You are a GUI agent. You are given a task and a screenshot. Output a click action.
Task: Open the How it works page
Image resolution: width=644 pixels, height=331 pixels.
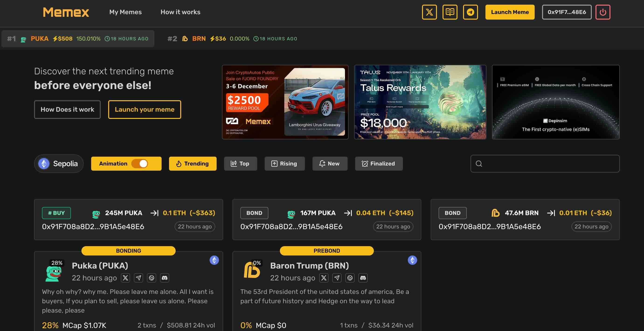point(180,12)
